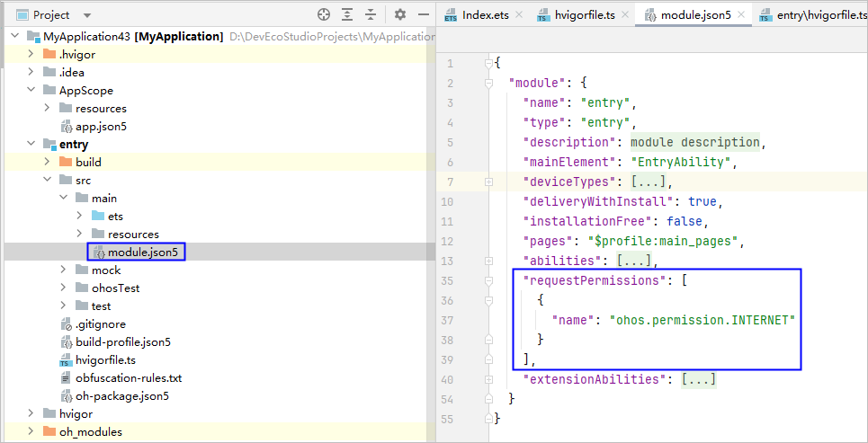
Task: Select app.json5 under AppScope
Action: pos(101,126)
